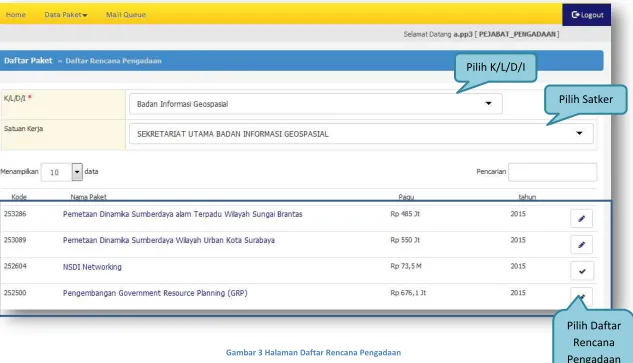Open Pengembangan Government Resource Planning link
633x363 pixels.
155,293
